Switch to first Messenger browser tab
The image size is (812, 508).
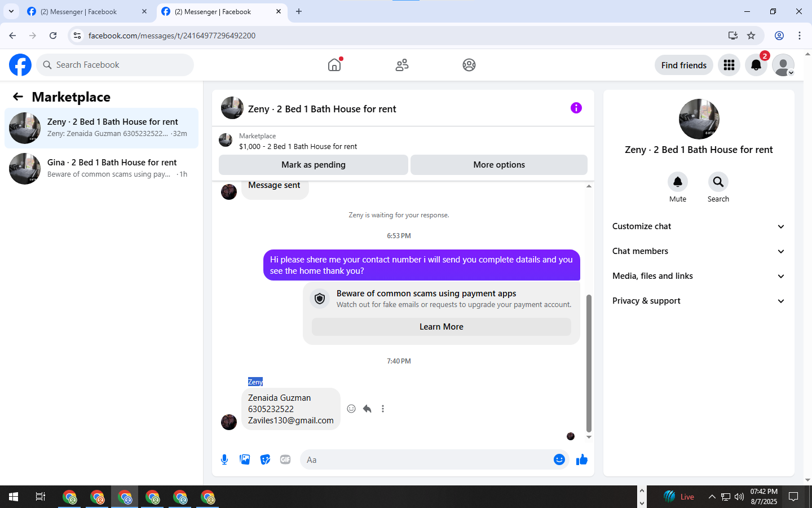pyautogui.click(x=86, y=11)
